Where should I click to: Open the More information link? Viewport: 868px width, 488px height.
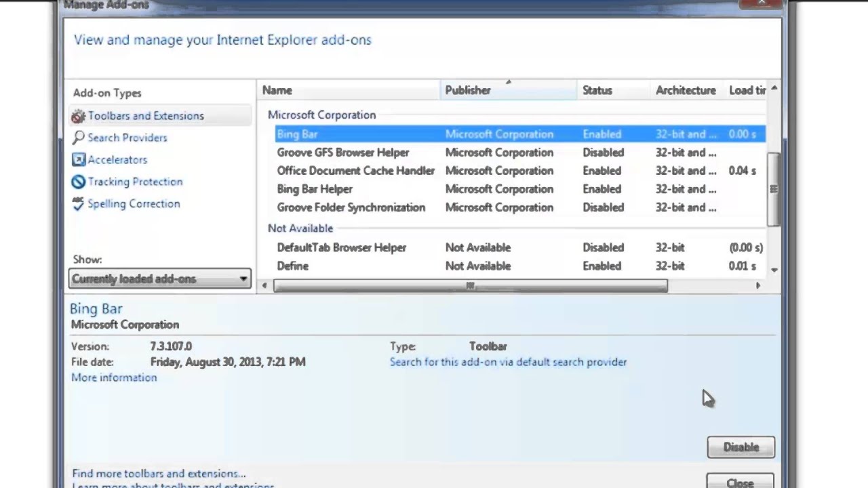pos(114,378)
